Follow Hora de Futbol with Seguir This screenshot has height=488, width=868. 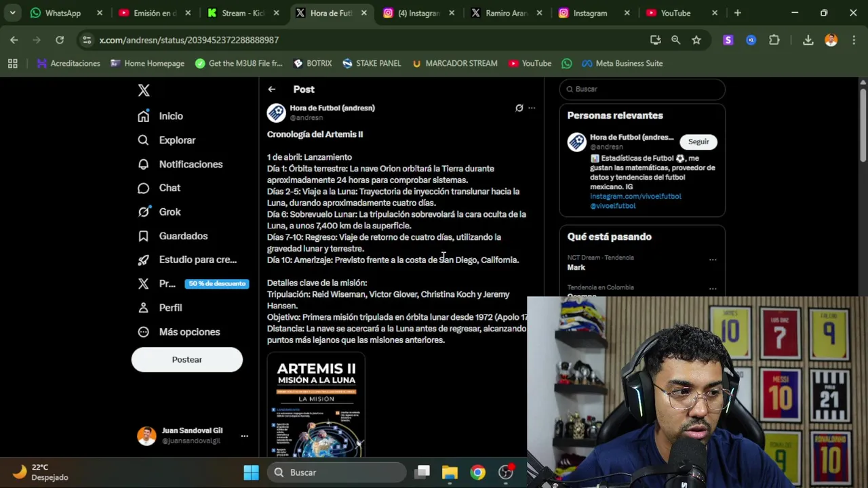[x=698, y=142]
